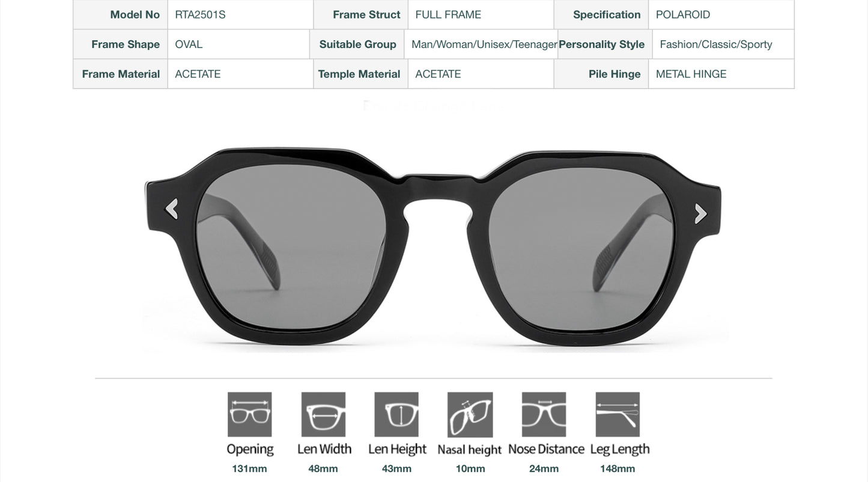
Task: Click the Len Width caption
Action: click(x=324, y=449)
